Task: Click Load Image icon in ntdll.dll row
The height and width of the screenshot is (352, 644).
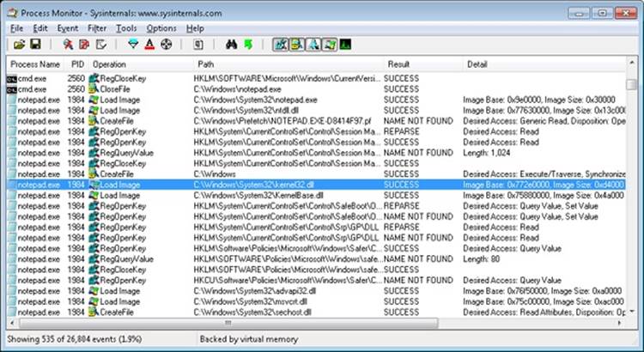Action: pyautogui.click(x=94, y=111)
